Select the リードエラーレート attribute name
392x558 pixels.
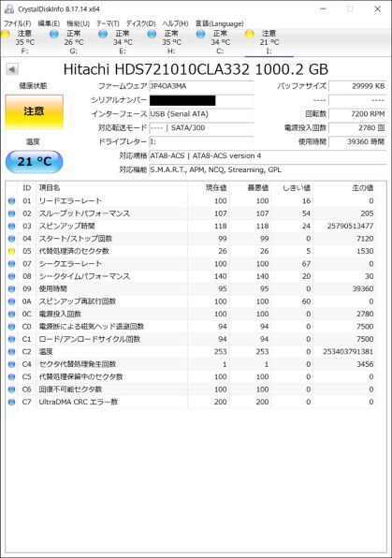tap(70, 201)
